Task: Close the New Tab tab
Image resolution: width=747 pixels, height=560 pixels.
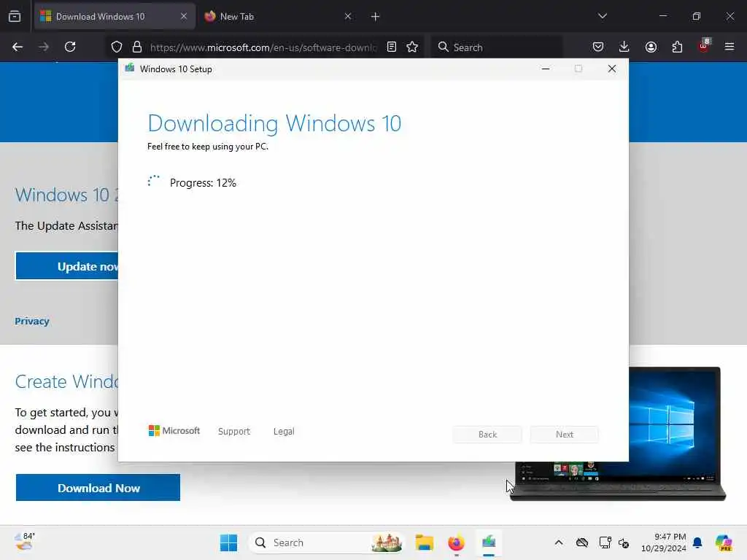Action: 348,17
